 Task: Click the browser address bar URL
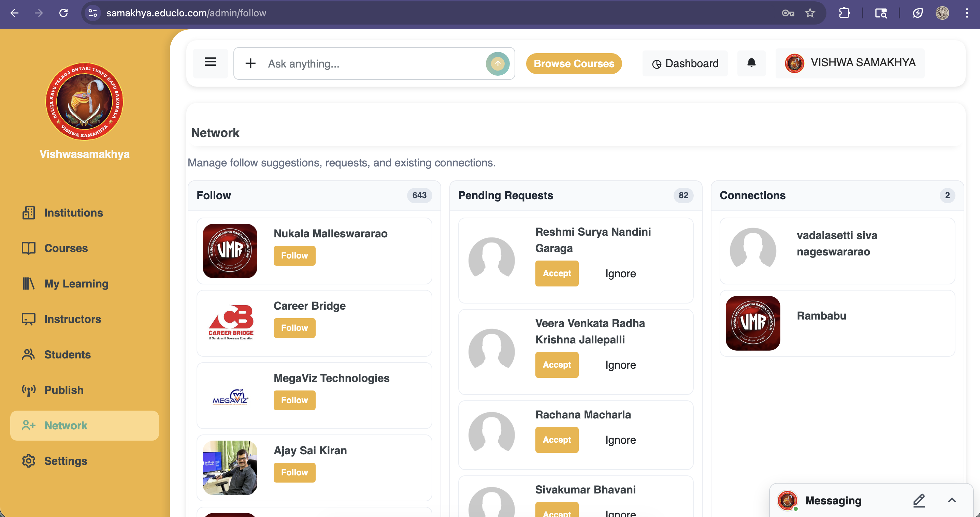pos(186,13)
